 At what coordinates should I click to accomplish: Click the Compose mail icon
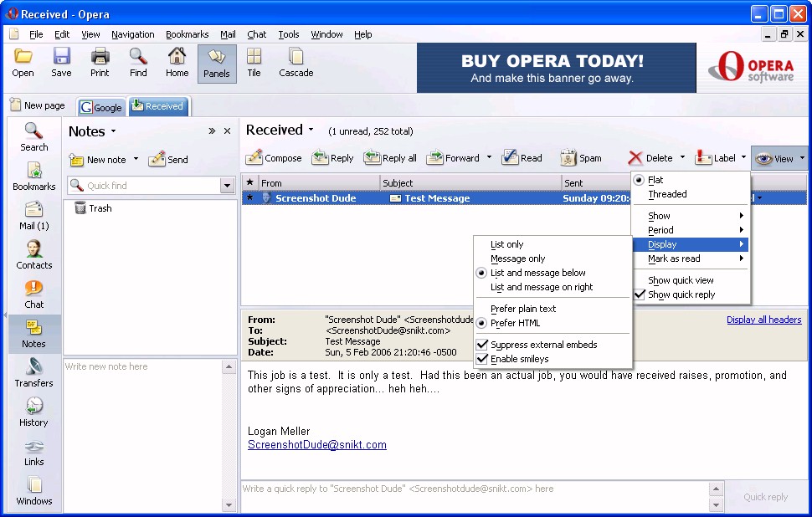254,157
